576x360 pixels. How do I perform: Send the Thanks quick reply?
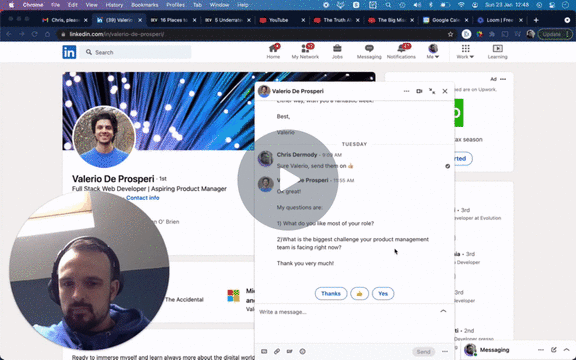point(331,294)
